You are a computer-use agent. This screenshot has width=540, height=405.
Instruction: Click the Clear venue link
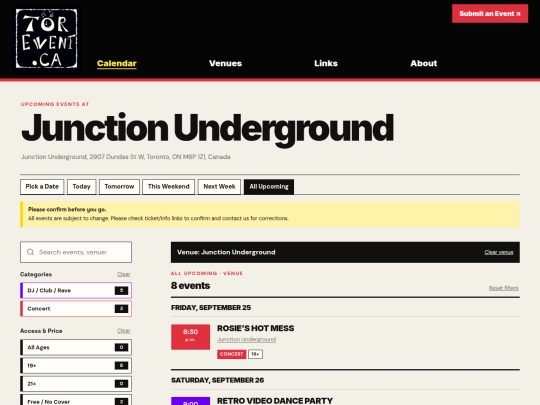(x=499, y=252)
